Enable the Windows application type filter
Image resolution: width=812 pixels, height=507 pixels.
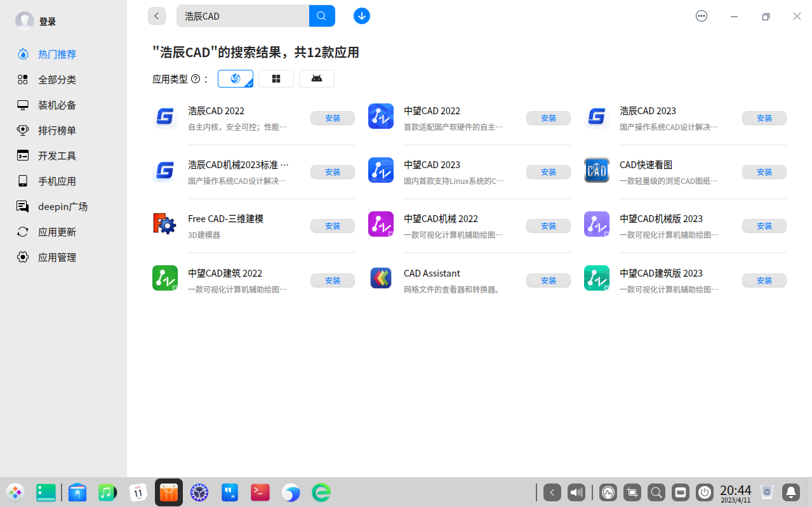(276, 78)
